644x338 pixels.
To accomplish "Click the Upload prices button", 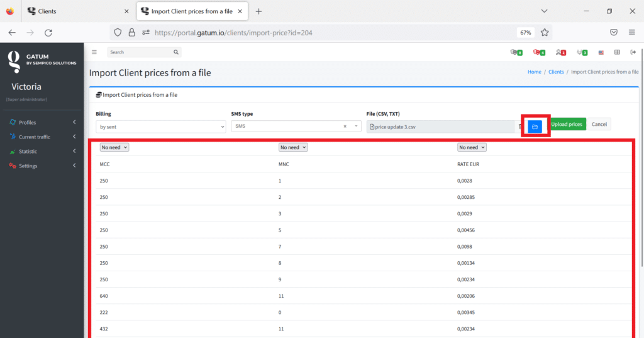I will tap(567, 124).
